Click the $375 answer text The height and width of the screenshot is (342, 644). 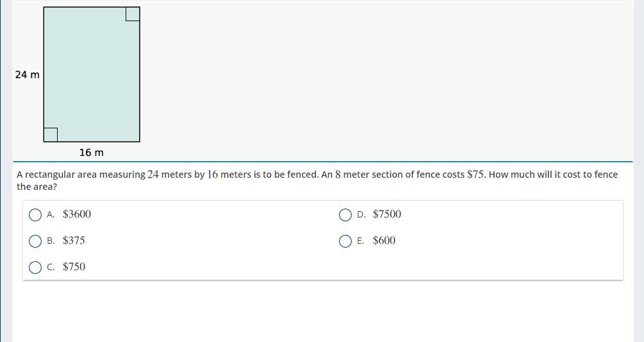point(74,241)
